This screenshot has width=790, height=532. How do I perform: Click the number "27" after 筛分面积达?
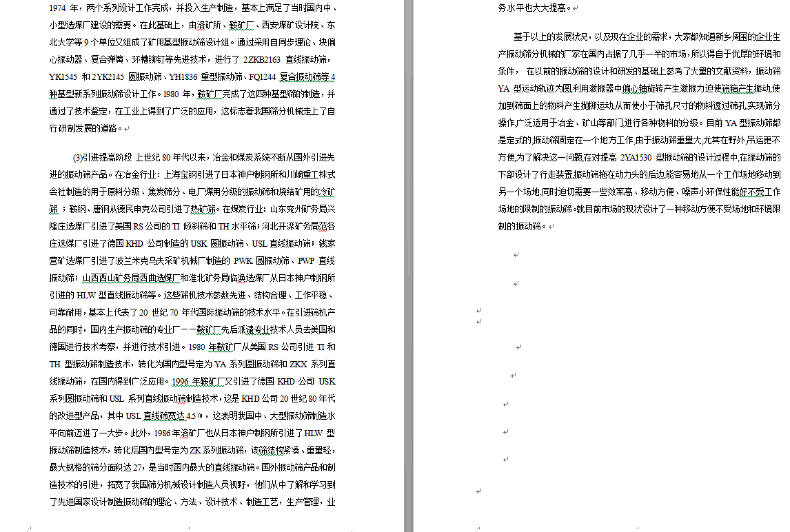pyautogui.click(x=138, y=467)
